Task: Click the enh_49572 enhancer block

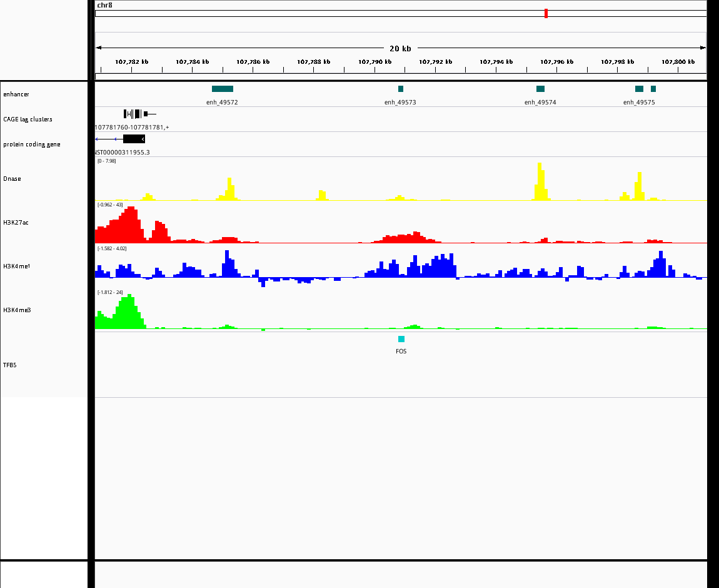Action: 223,89
